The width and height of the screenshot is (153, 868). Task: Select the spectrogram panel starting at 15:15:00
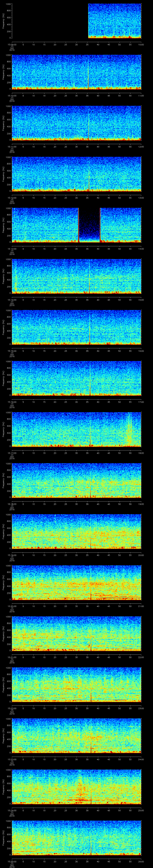click(x=76, y=327)
